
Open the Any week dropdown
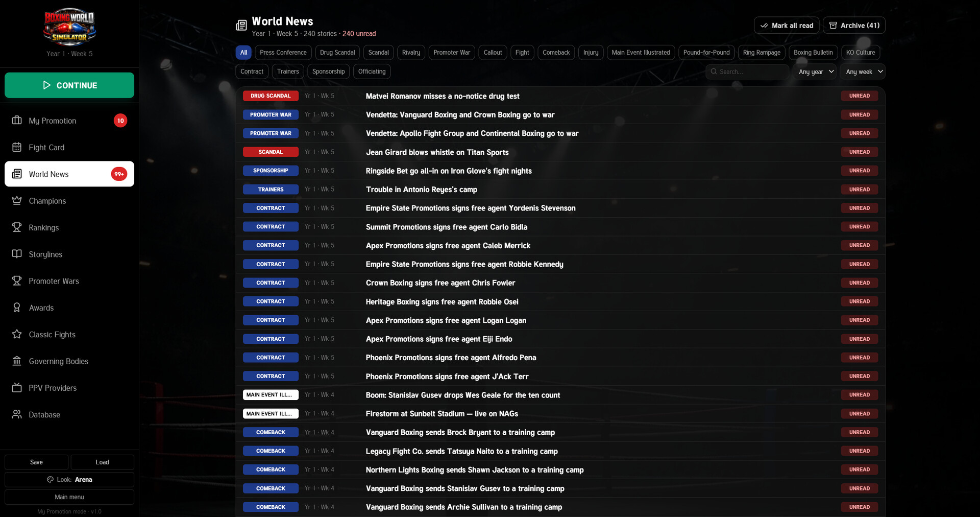click(864, 72)
